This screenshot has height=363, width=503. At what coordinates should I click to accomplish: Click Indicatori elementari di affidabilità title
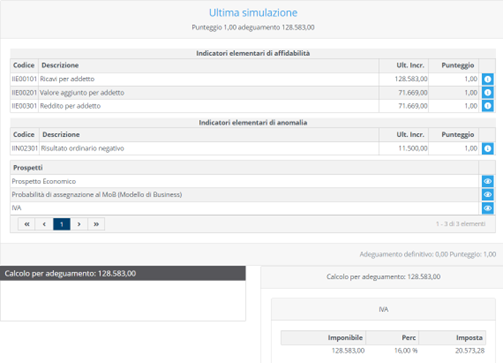tap(253, 53)
